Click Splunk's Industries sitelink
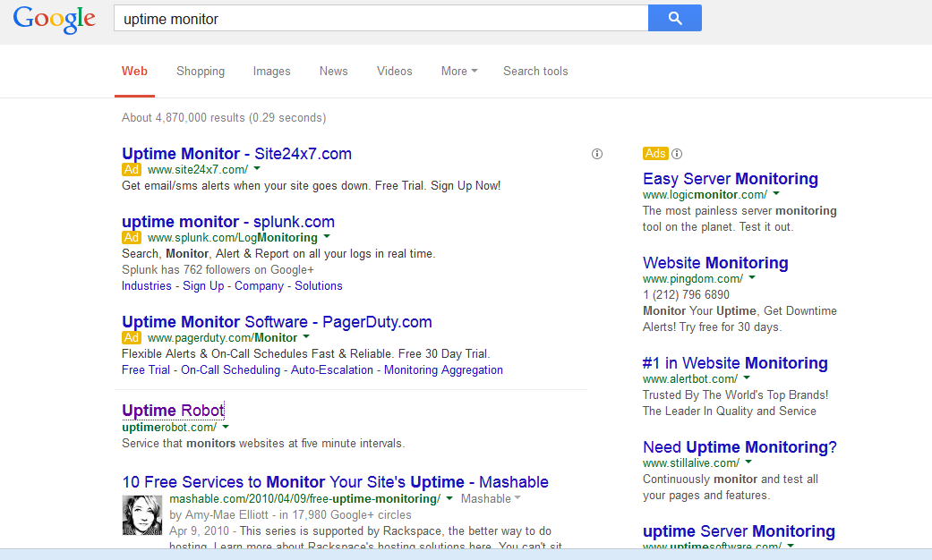The image size is (932, 560). [x=146, y=285]
